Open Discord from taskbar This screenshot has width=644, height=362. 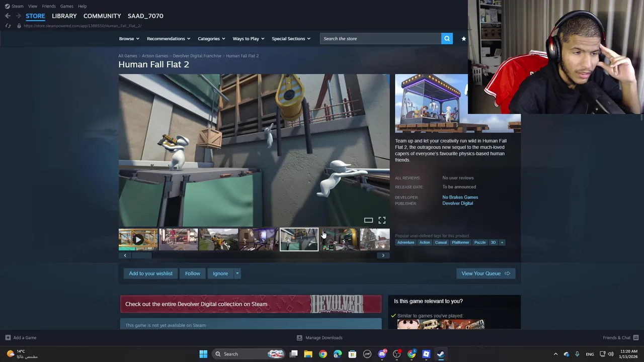pos(382,354)
